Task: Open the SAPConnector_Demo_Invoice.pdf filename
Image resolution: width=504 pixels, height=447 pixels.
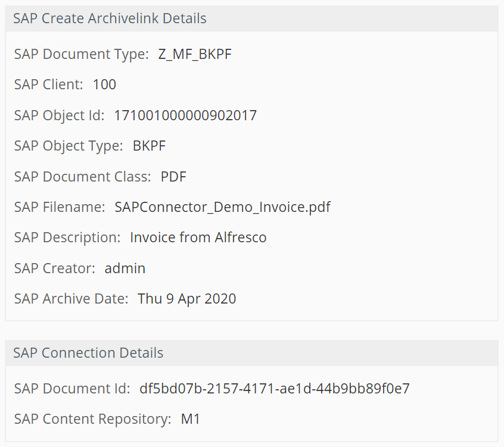Action: coord(223,207)
